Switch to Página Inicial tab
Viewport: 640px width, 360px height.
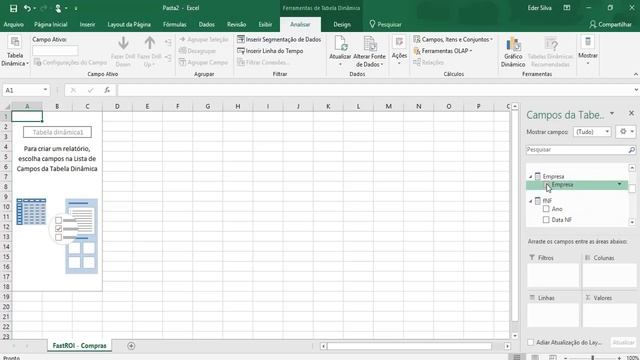pos(51,24)
